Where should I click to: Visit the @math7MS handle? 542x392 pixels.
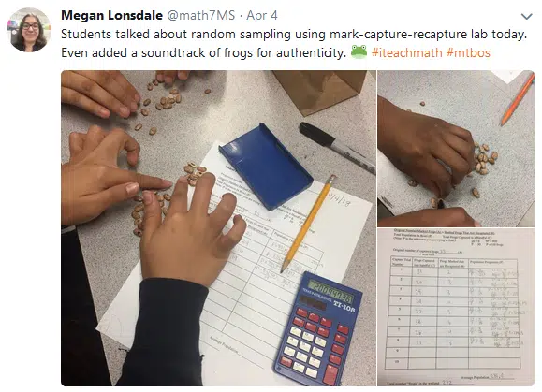pyautogui.click(x=201, y=16)
